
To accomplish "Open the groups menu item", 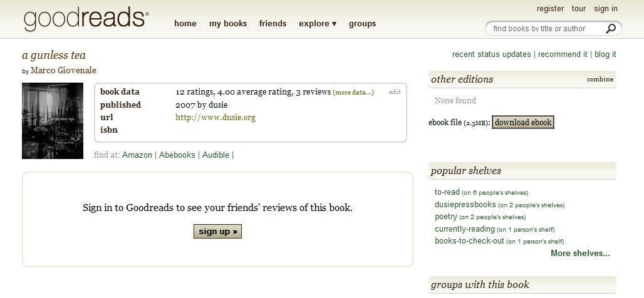I will pos(362,24).
